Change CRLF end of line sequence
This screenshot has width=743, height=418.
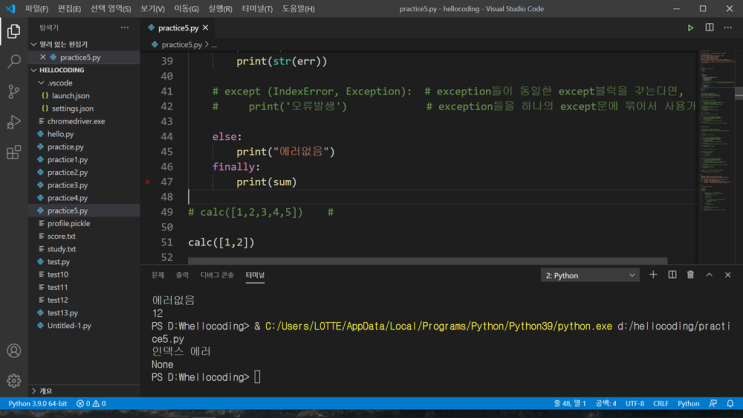661,403
